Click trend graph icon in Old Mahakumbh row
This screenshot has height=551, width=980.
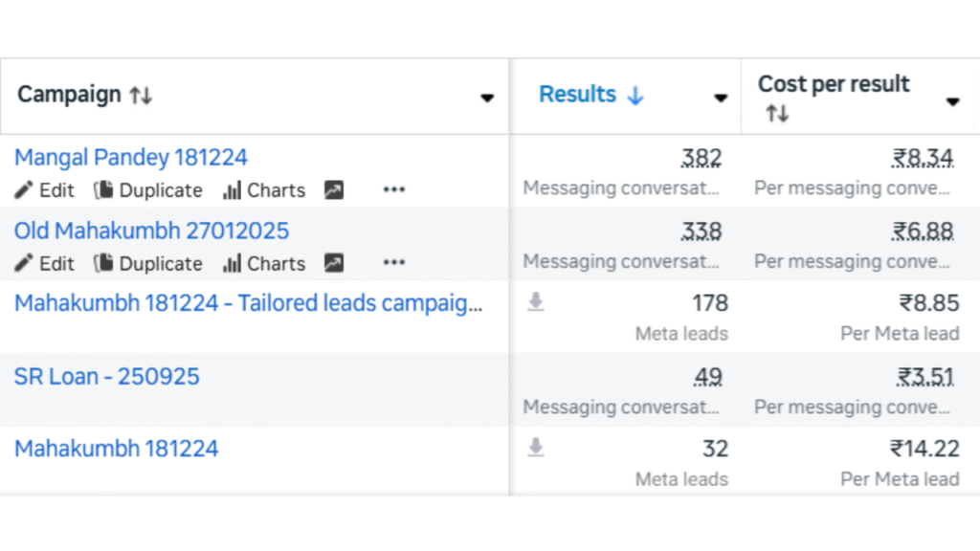[x=333, y=263]
